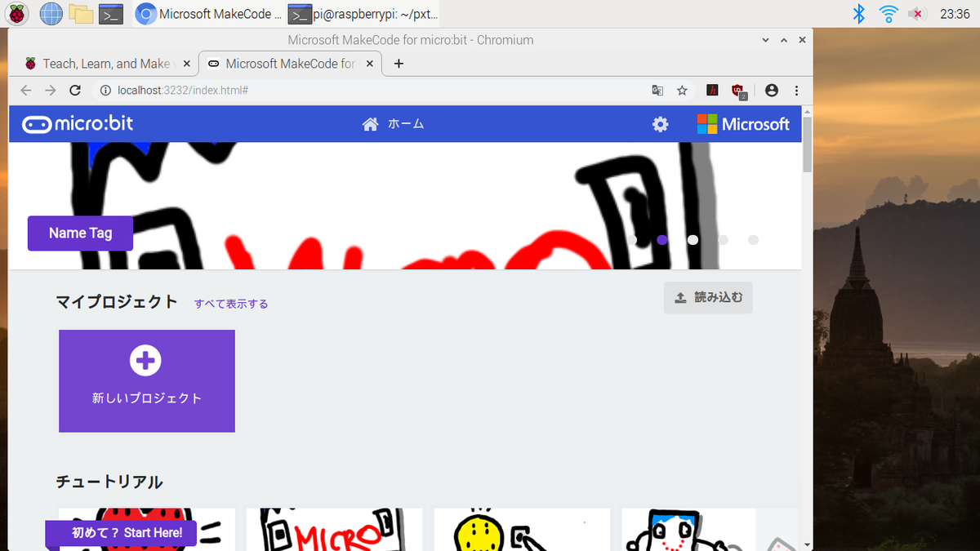Close the 'Teach, Learn, and Make' tab

click(x=186, y=64)
